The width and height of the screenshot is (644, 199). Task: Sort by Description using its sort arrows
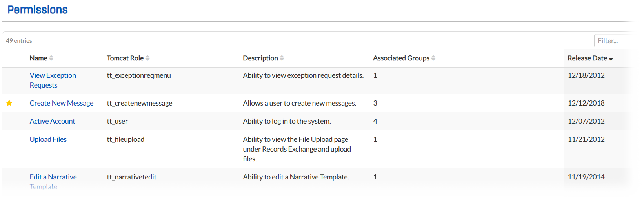click(x=282, y=58)
